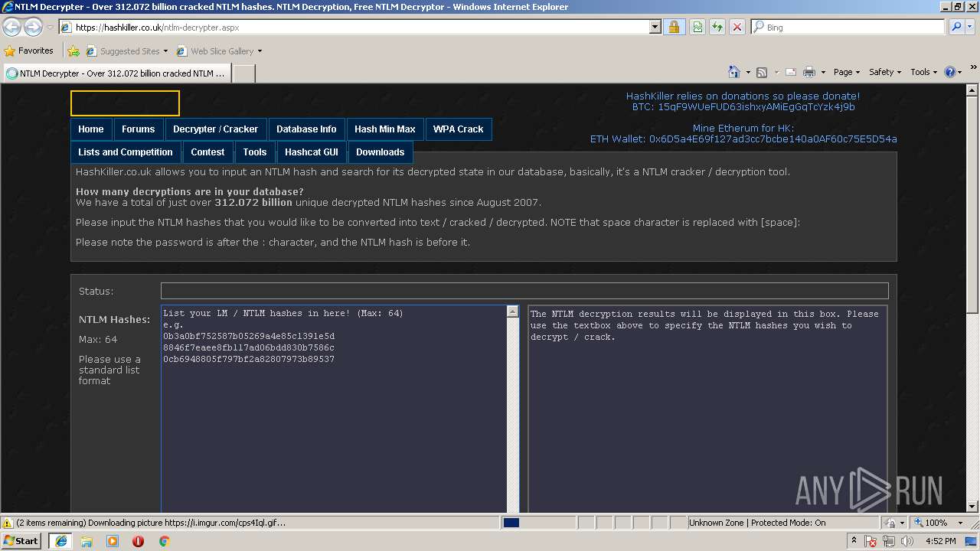
Task: Open the search provider dropdown arrow
Action: (972, 27)
